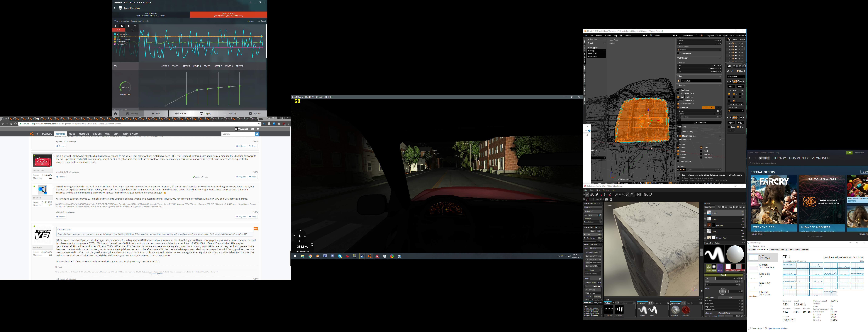
Task: Select the Projection tool in Substance Painter
Action: [x=596, y=195]
